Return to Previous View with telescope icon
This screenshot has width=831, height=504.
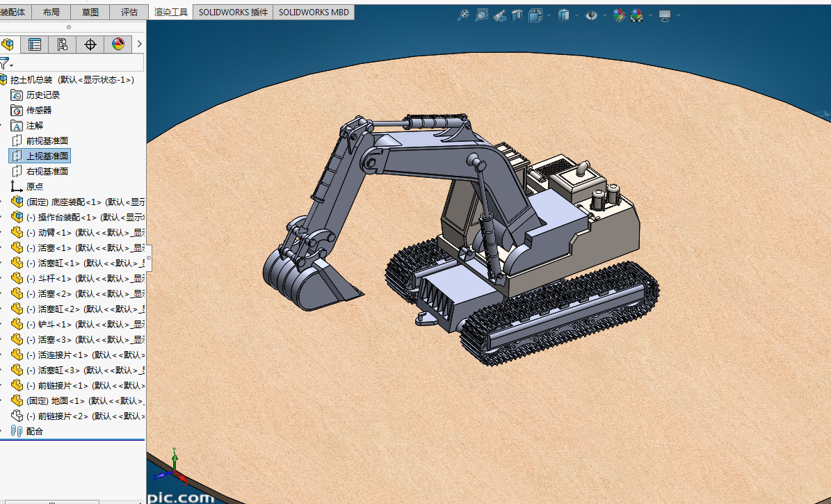click(499, 15)
